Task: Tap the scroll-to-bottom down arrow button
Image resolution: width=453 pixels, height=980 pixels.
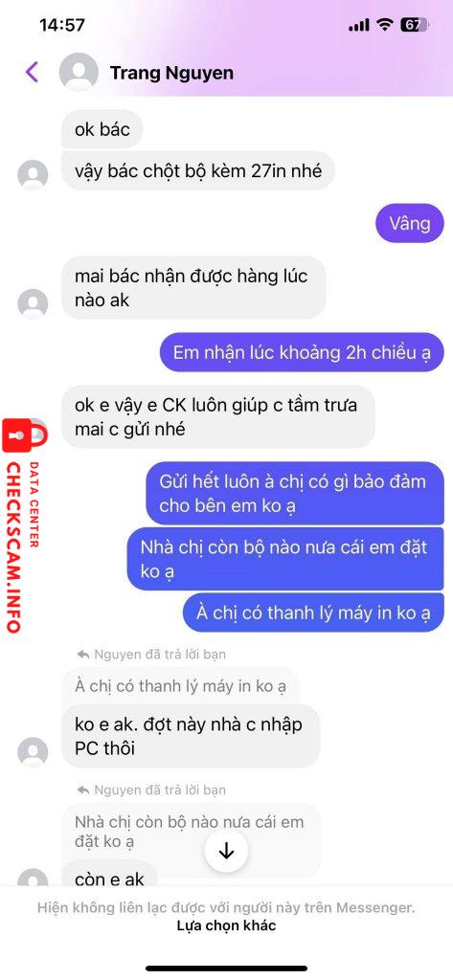Action: 226,851
